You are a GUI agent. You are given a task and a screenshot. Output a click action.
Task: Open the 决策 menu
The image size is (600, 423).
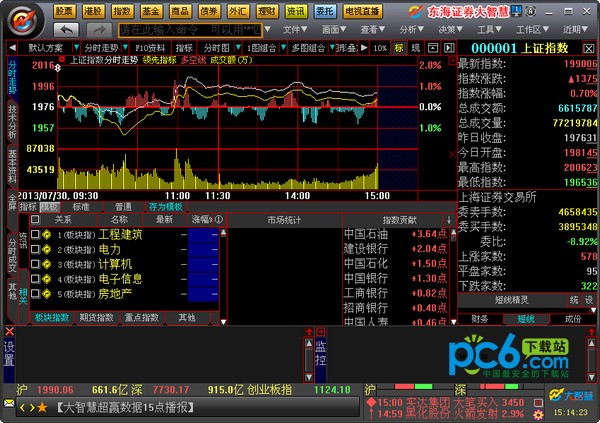pyautogui.click(x=450, y=29)
